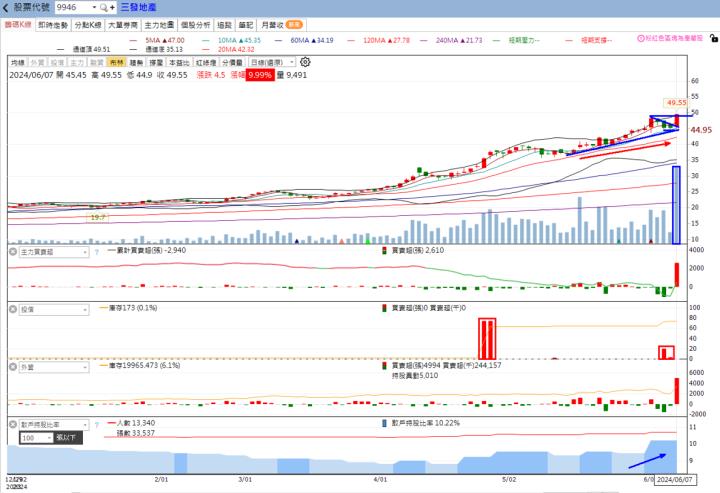The image size is (720, 493).
Task: Switch to the 個股分析 tab
Action: click(x=196, y=25)
